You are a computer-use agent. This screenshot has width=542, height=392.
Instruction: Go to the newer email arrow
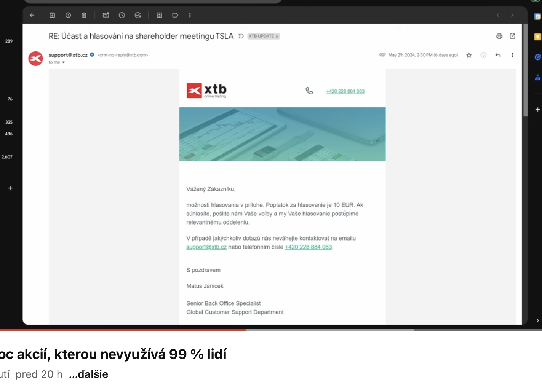(498, 15)
